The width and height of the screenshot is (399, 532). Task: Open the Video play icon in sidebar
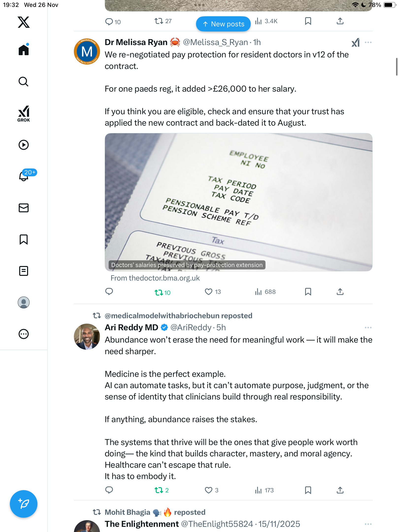point(24,145)
